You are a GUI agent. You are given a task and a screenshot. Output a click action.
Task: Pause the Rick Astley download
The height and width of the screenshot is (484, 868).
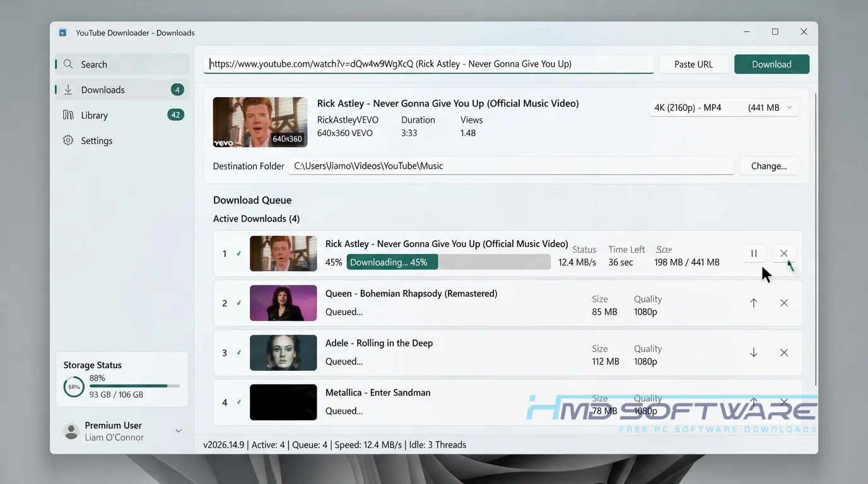[754, 253]
